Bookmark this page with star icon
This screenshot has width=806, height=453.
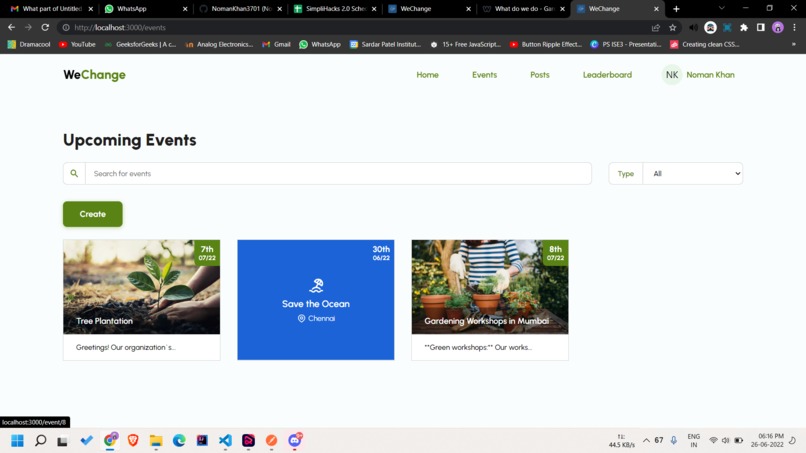pyautogui.click(x=672, y=27)
